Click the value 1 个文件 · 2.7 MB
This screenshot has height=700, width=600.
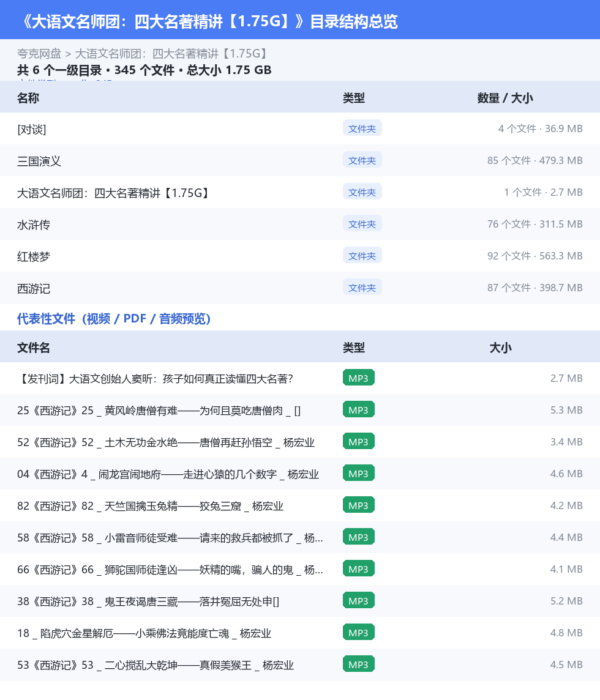[x=543, y=192]
